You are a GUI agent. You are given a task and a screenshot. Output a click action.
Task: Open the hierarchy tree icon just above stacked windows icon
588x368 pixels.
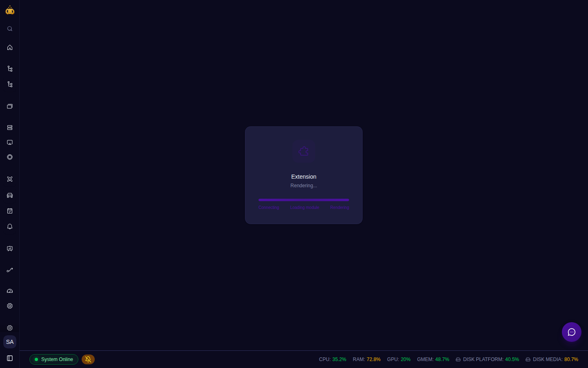tap(10, 84)
